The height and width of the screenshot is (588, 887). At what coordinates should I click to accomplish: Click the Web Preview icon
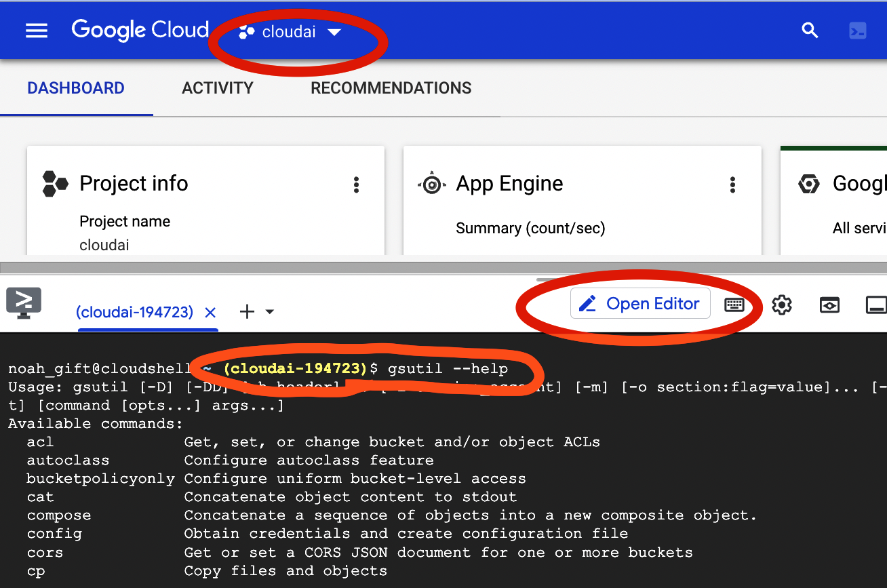click(x=829, y=305)
